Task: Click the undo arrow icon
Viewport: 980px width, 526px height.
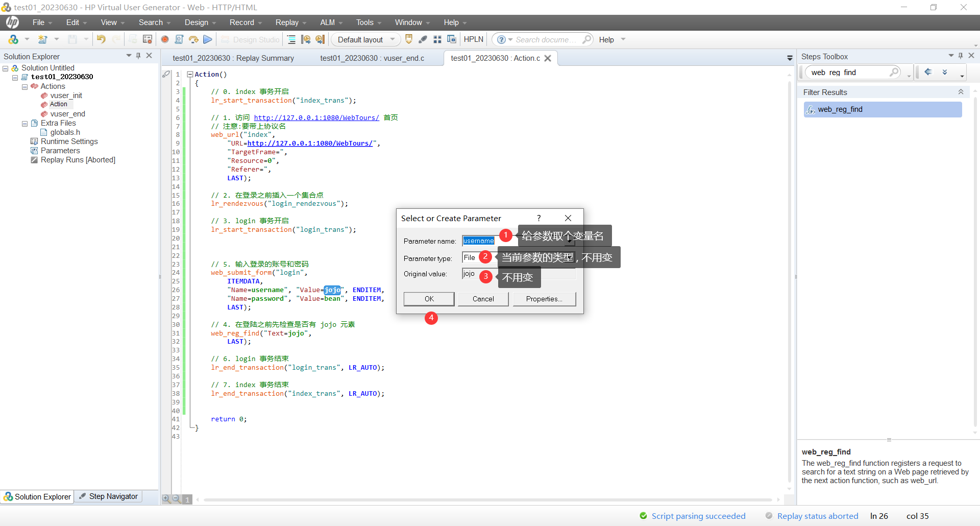Action: point(101,39)
